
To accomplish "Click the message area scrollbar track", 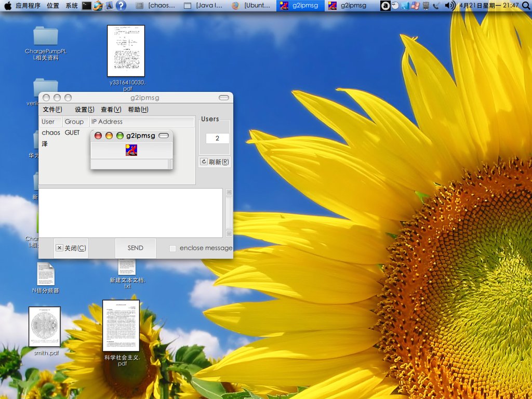I will point(229,212).
